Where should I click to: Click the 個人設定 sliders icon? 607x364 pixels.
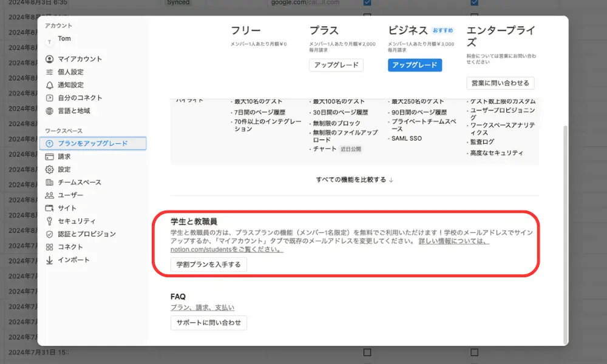pyautogui.click(x=50, y=72)
